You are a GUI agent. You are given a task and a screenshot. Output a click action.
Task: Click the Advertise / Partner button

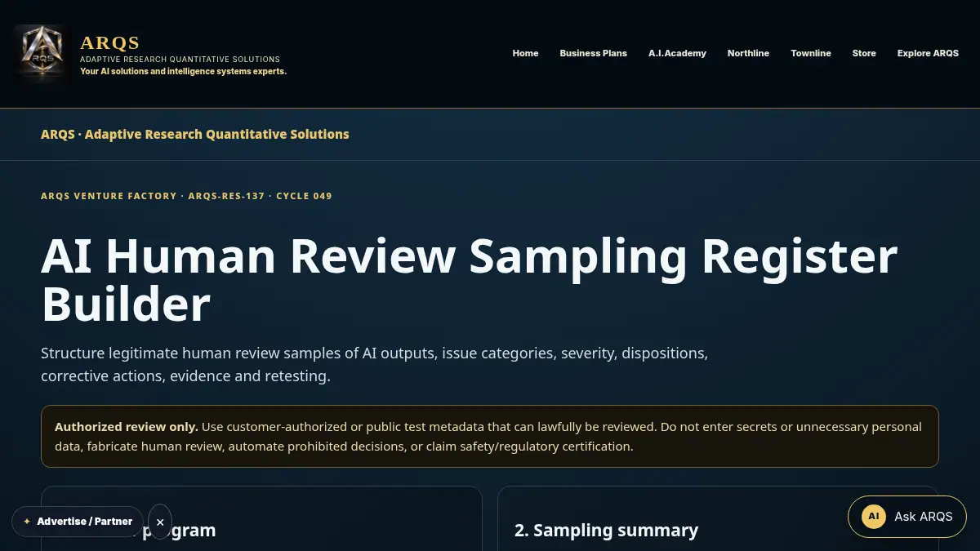click(x=78, y=522)
